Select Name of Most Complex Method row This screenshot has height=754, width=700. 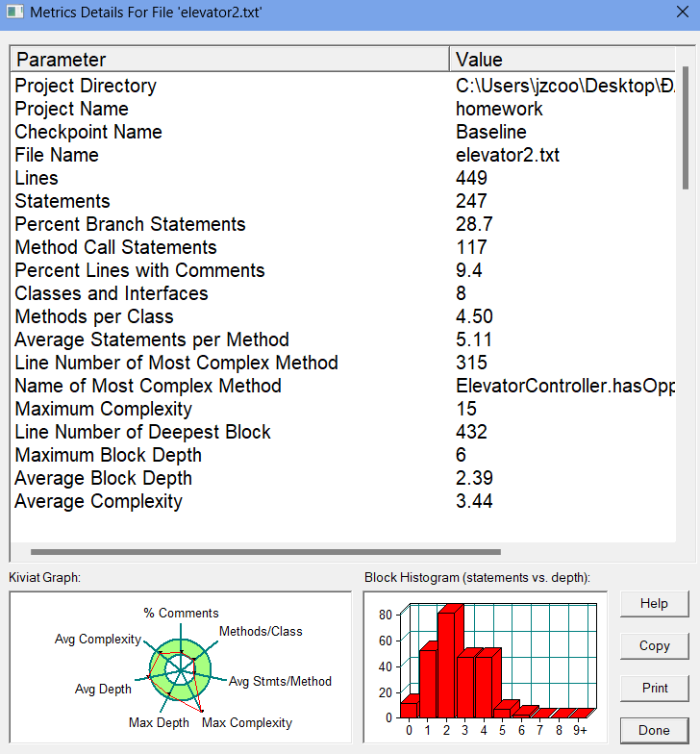343,386
